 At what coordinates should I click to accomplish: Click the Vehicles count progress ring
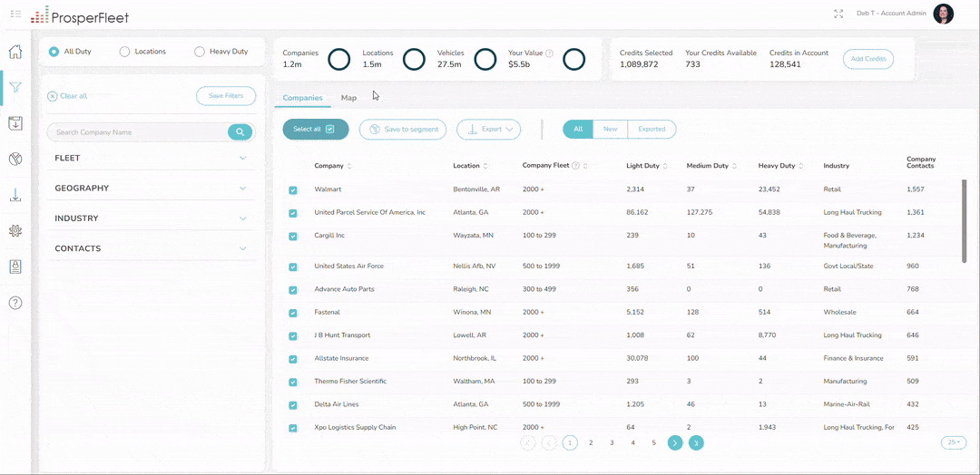click(x=485, y=60)
